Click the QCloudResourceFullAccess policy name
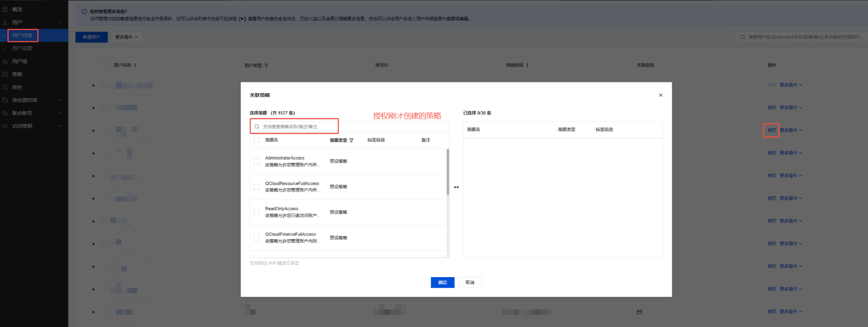This screenshot has height=327, width=868. [x=292, y=184]
